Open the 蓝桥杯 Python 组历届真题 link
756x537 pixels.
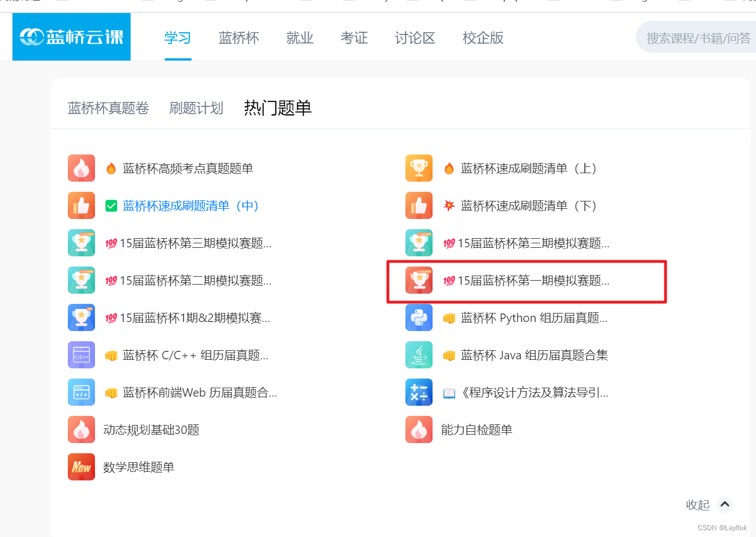pyautogui.click(x=534, y=317)
